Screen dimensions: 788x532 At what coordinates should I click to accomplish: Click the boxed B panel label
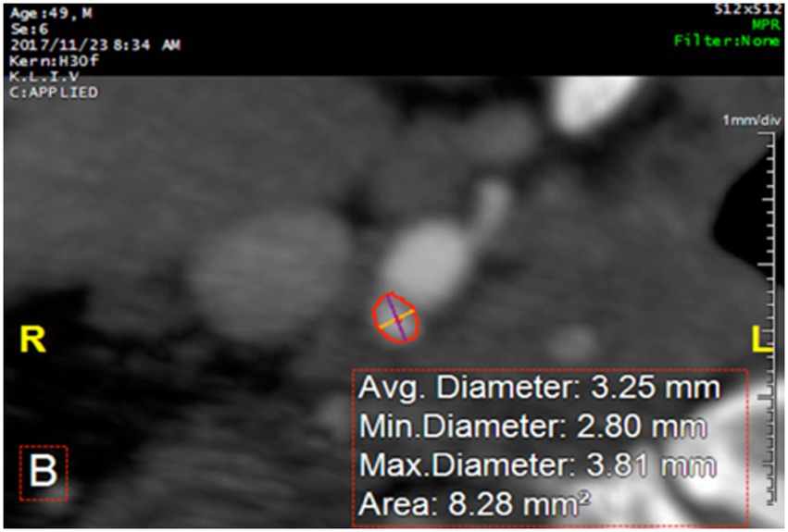tap(44, 473)
